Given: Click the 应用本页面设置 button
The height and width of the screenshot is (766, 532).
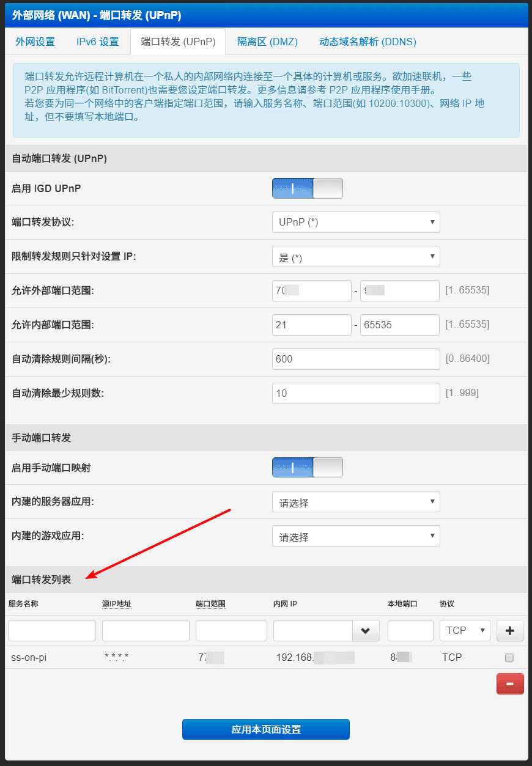Looking at the screenshot, I should pyautogui.click(x=266, y=729).
